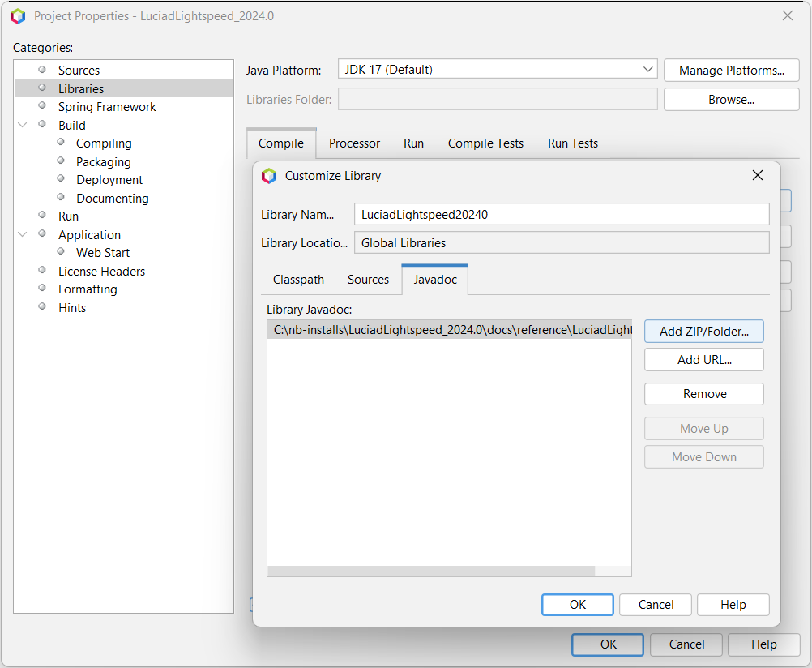Open the Processor tab
Image resolution: width=812 pixels, height=668 pixels.
point(354,143)
